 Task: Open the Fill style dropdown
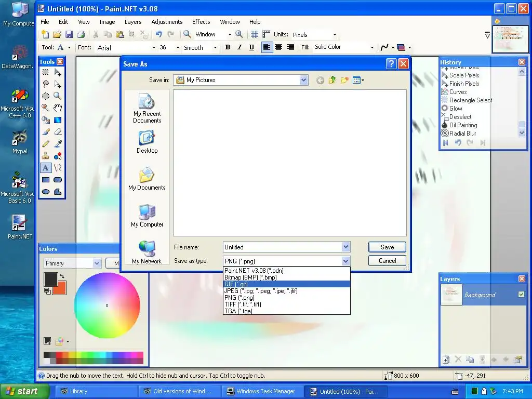click(372, 47)
